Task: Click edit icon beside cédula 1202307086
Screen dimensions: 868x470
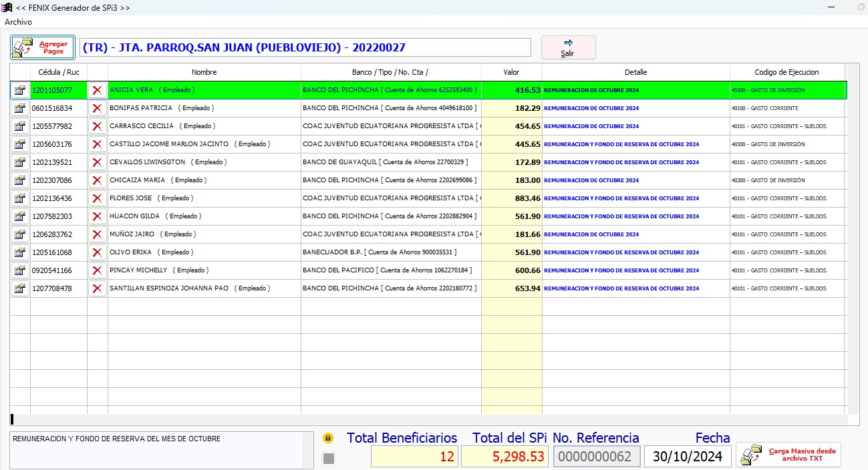Action: click(20, 180)
